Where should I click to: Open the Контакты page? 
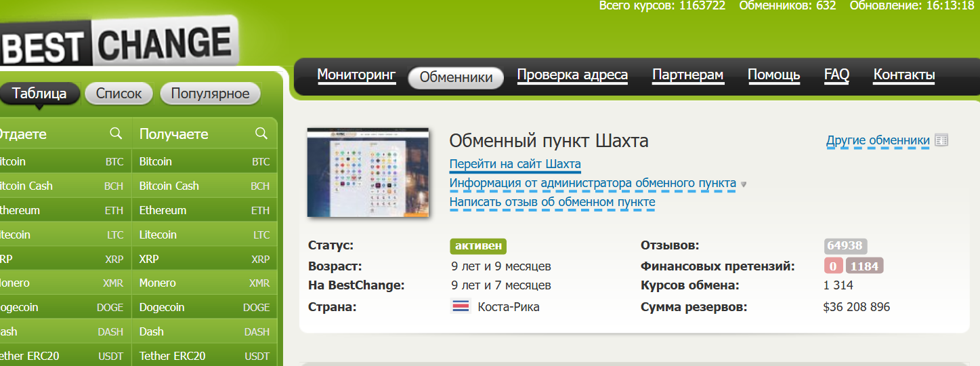pos(904,75)
